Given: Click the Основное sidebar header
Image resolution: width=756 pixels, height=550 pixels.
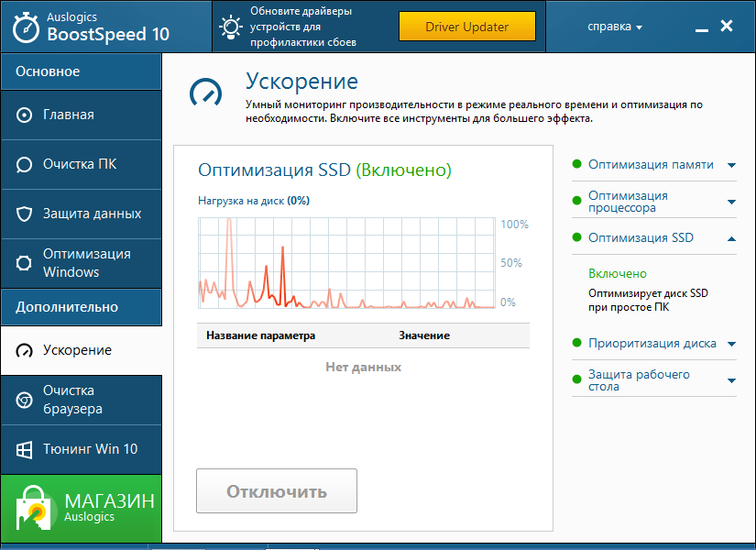Looking at the screenshot, I should point(81,71).
